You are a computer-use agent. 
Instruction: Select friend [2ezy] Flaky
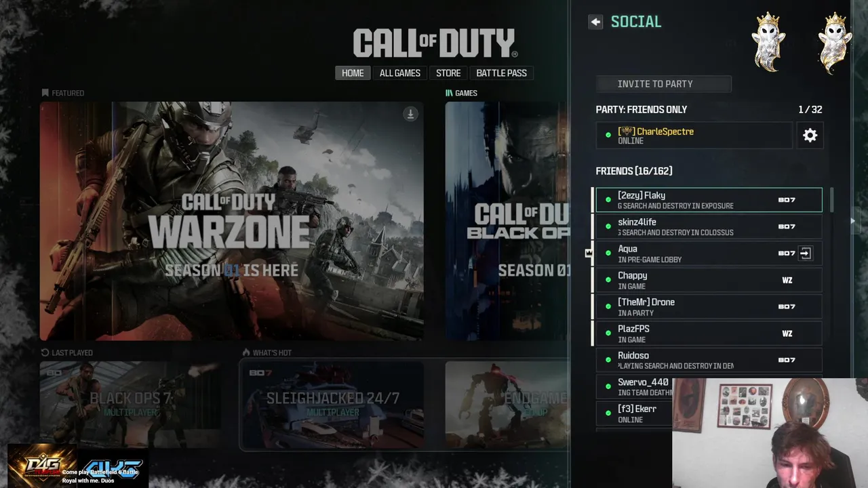709,200
